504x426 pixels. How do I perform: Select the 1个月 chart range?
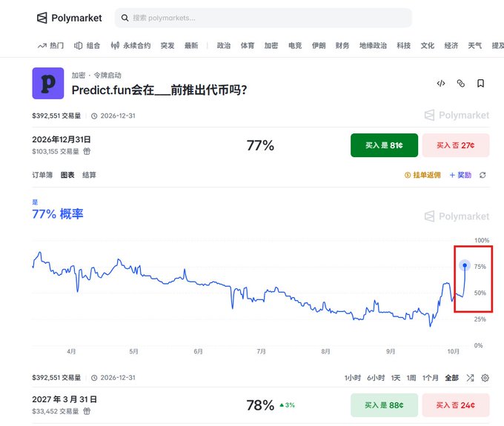click(x=431, y=378)
